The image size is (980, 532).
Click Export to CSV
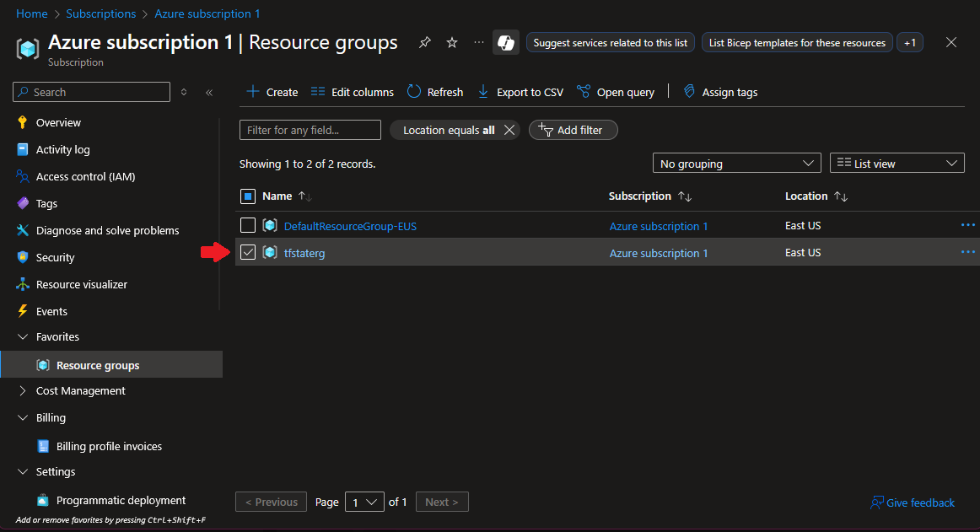520,92
